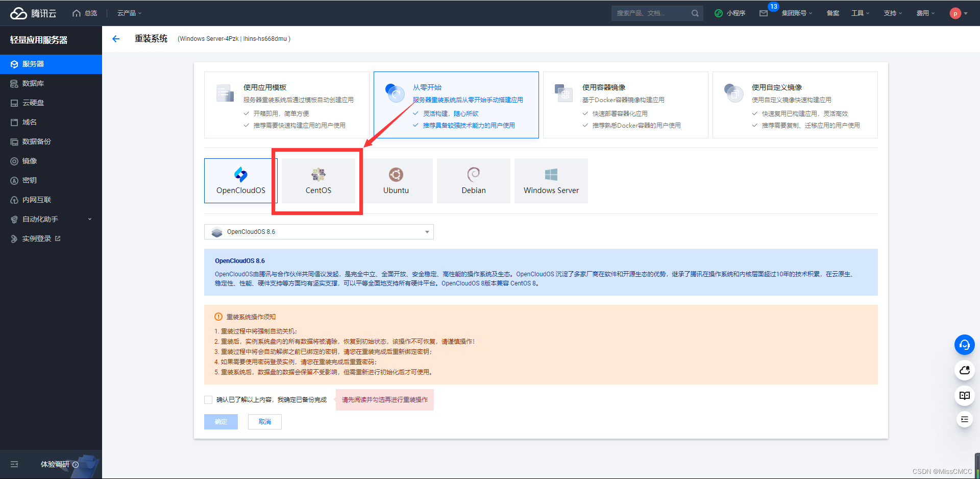Click the 确定 confirm button
The height and width of the screenshot is (479, 980).
coord(221,422)
